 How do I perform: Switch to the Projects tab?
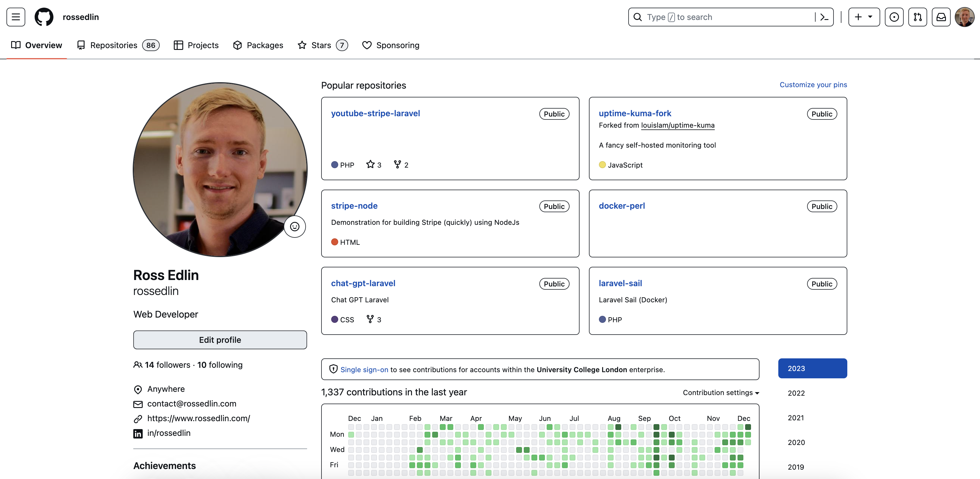[196, 45]
